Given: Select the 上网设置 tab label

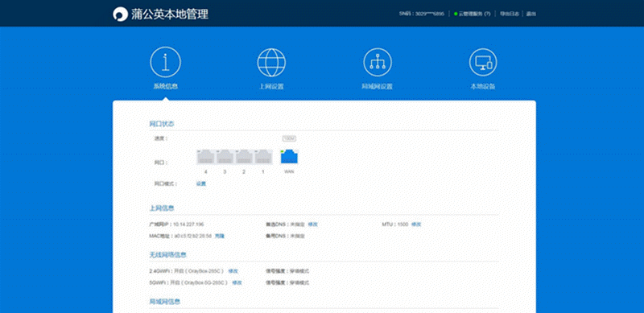Looking at the screenshot, I should click(x=271, y=87).
